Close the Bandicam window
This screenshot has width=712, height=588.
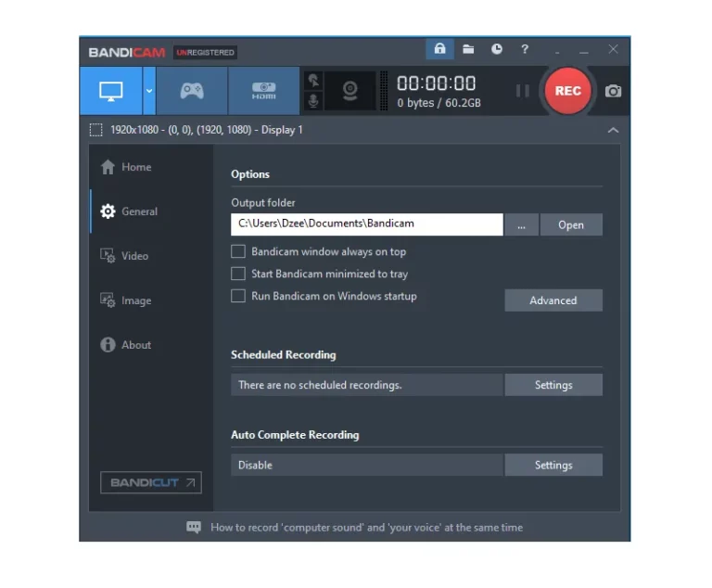coord(613,49)
